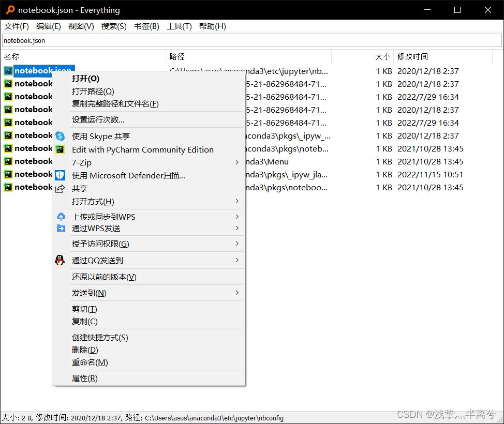Open the 编辑(E) menu

49,26
